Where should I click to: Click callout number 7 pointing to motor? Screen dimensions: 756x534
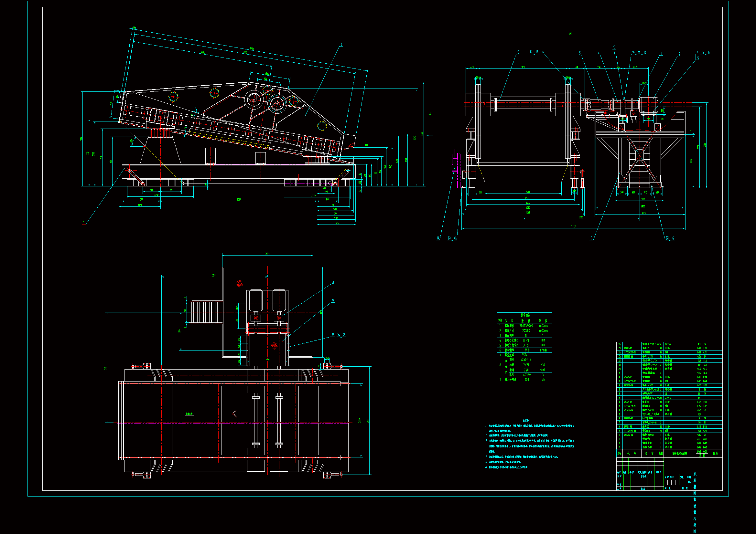[679, 54]
